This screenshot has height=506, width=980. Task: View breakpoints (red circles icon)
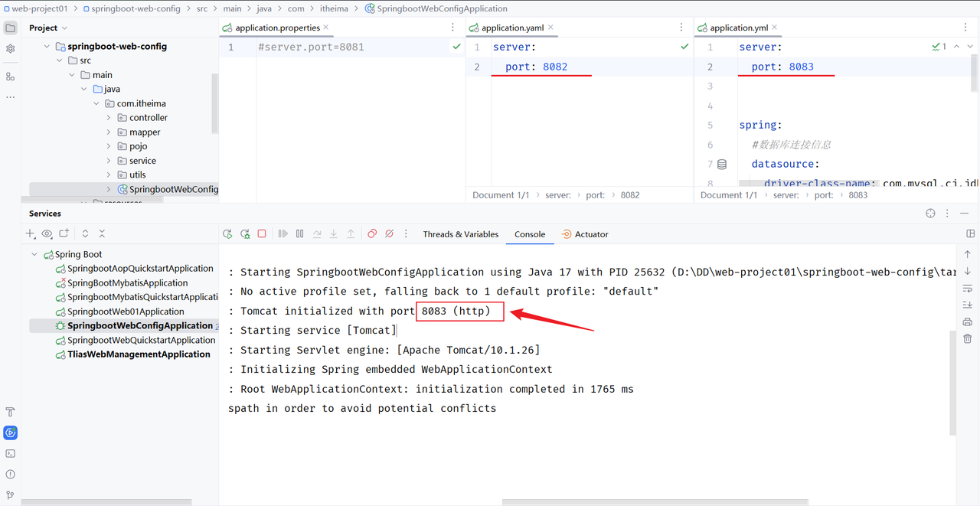[372, 234]
